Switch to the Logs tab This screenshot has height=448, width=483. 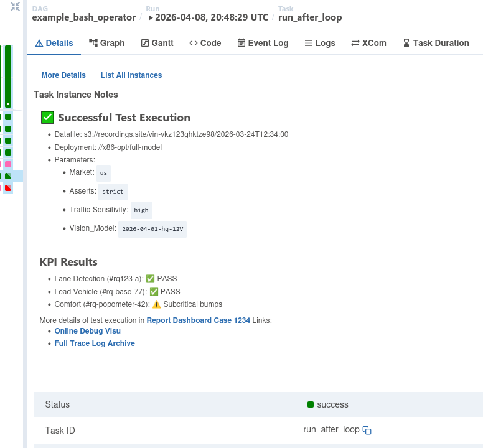(320, 43)
